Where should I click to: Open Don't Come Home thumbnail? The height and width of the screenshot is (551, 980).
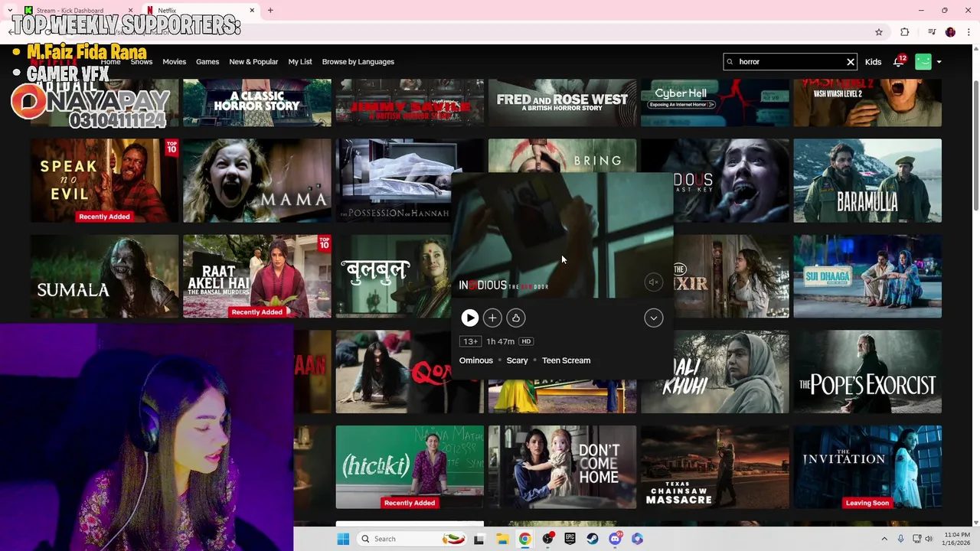click(562, 468)
